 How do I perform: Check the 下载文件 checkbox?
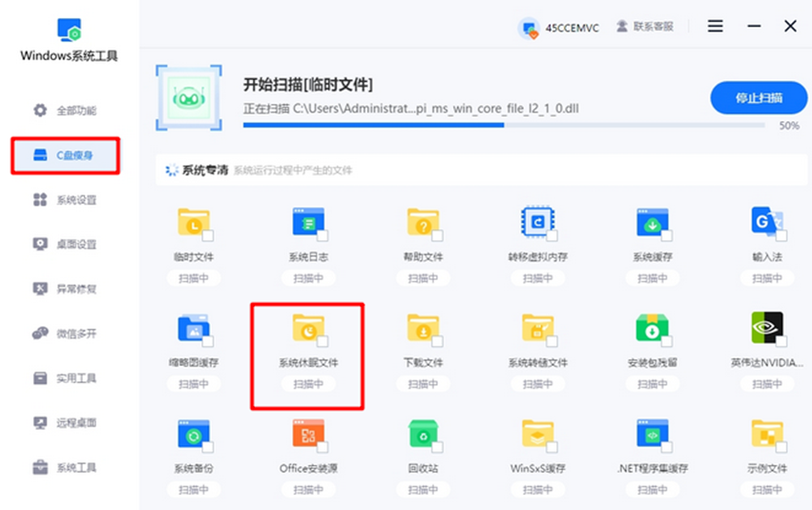tap(437, 341)
